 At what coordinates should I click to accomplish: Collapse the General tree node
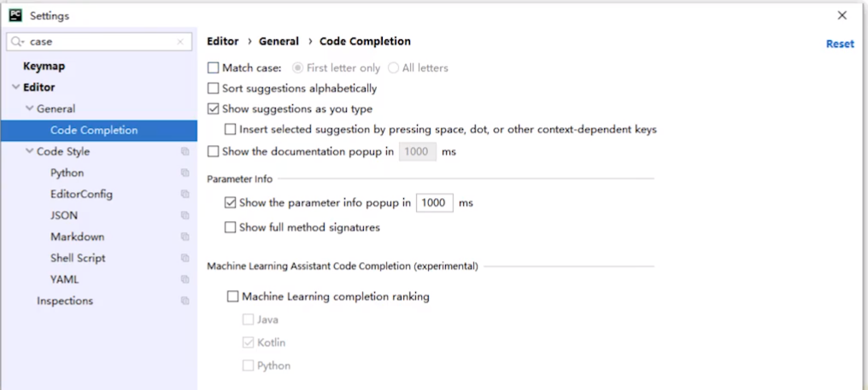coord(29,108)
